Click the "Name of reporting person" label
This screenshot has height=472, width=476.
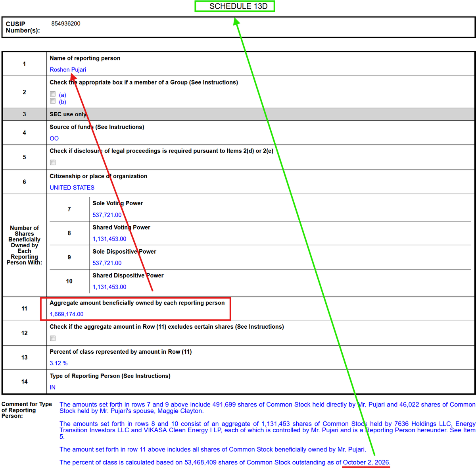tap(85, 58)
